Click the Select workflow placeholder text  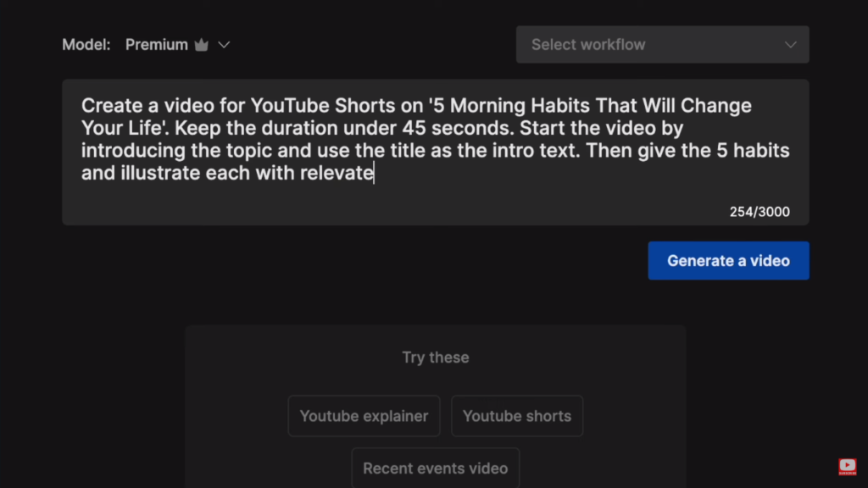587,44
